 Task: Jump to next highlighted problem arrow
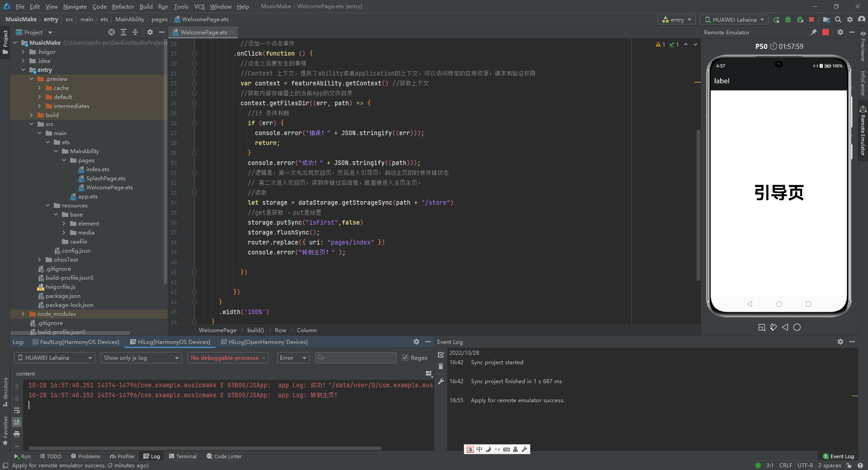point(695,44)
